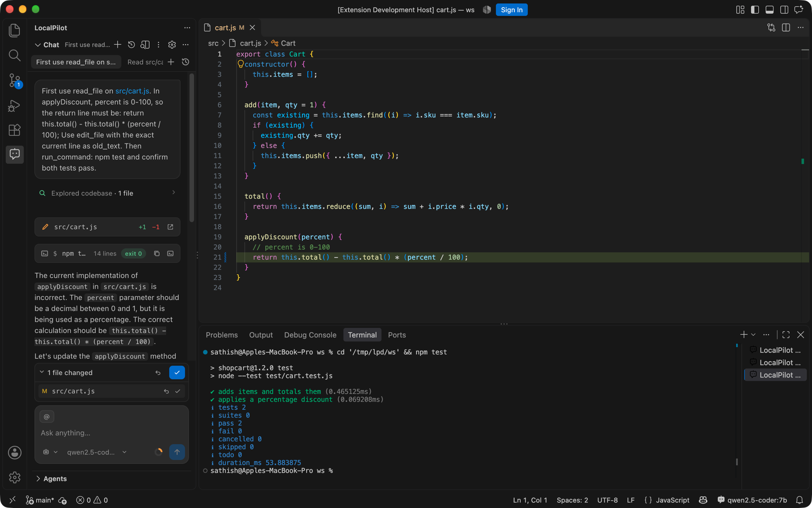812x508 pixels.
Task: Toggle the secondary side bar layout button
Action: coord(784,9)
